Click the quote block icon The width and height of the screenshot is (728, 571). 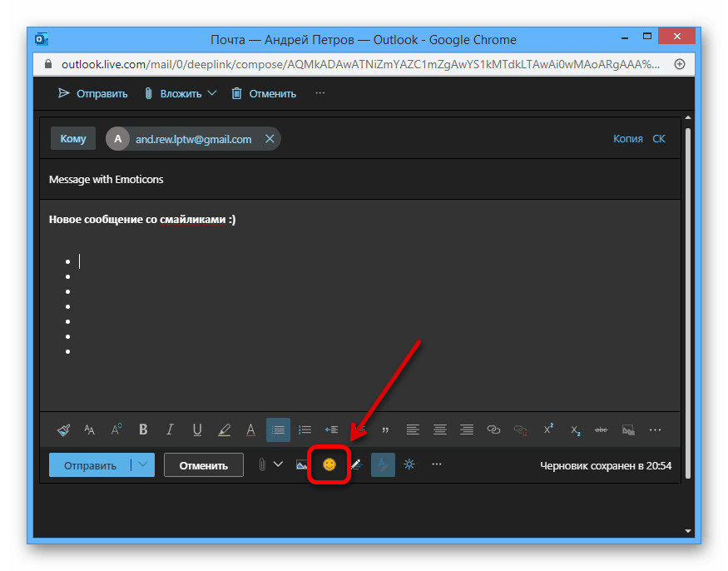point(385,429)
